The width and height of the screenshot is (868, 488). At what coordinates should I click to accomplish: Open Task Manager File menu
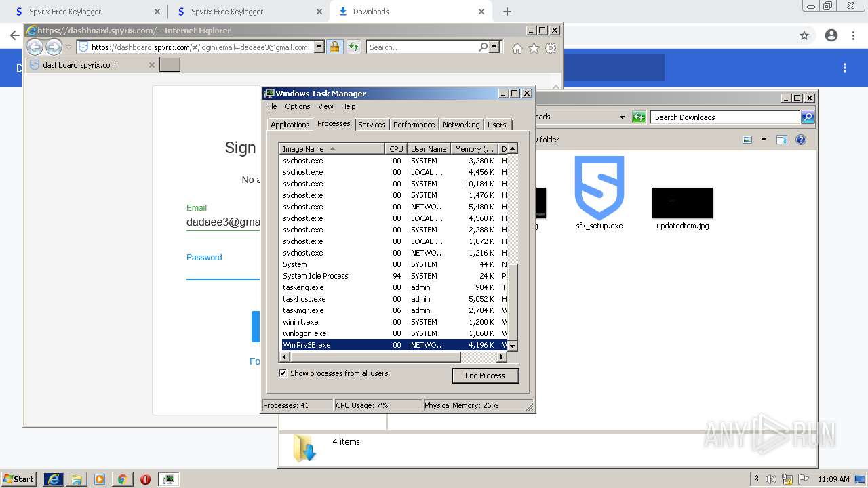[x=271, y=106]
